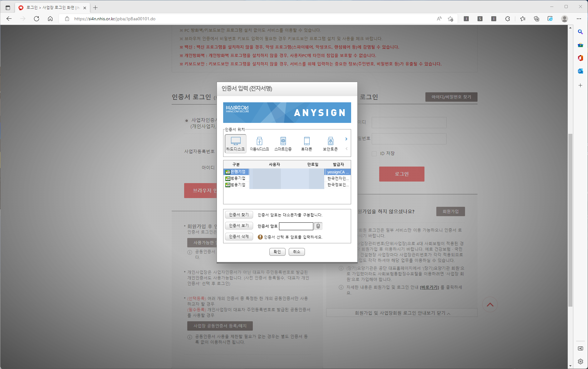Open Collections
Screen dimensions: 588x369
(x=537, y=19)
